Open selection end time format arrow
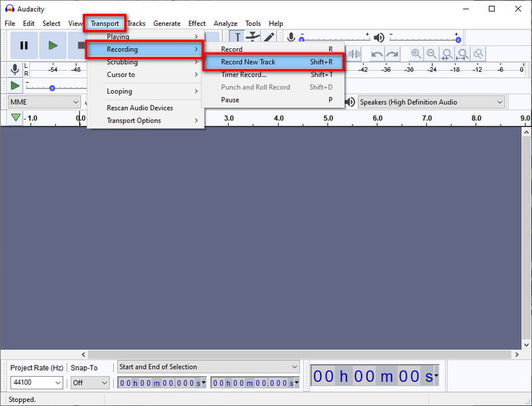The height and width of the screenshot is (406, 532). click(x=297, y=382)
